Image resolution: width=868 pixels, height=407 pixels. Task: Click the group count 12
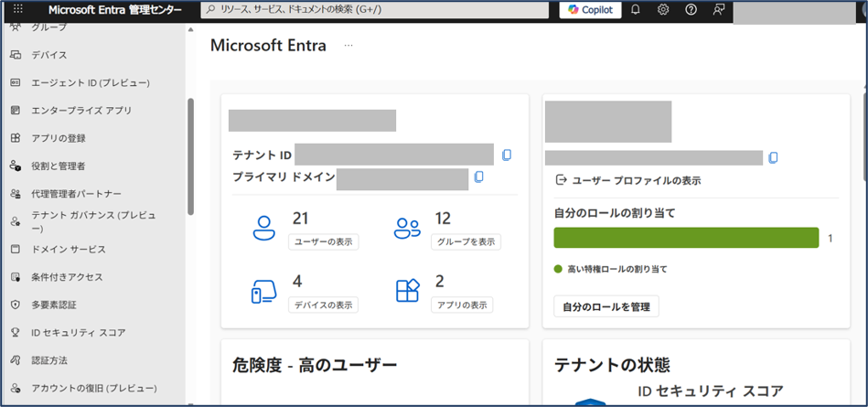(x=443, y=219)
